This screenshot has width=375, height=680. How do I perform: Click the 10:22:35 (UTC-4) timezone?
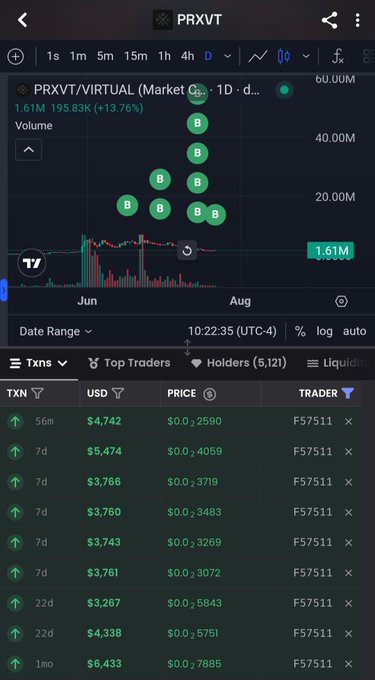coord(232,331)
